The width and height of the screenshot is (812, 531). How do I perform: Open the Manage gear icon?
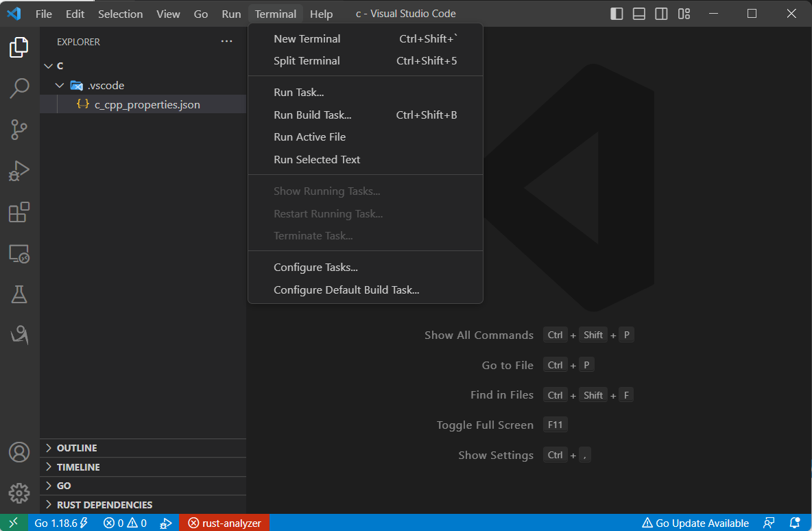(19, 493)
